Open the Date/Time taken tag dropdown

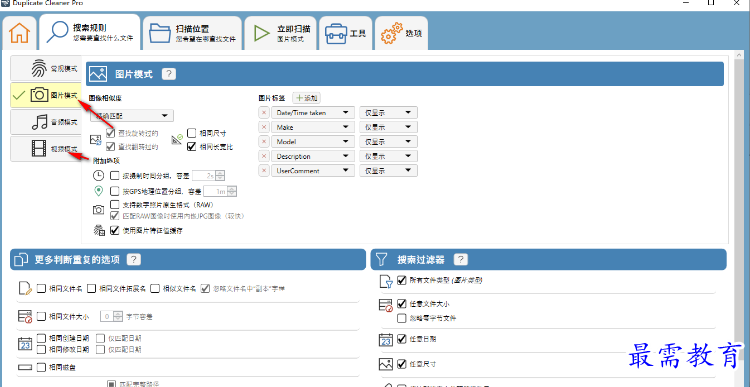click(313, 113)
